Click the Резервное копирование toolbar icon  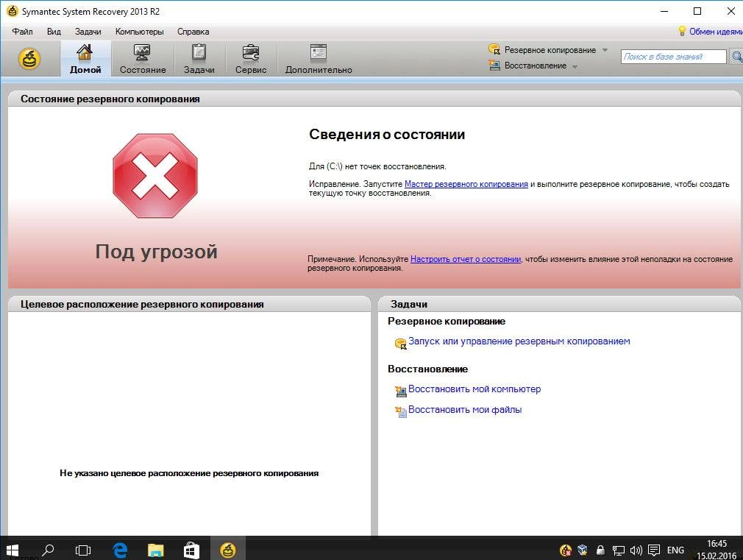click(494, 49)
